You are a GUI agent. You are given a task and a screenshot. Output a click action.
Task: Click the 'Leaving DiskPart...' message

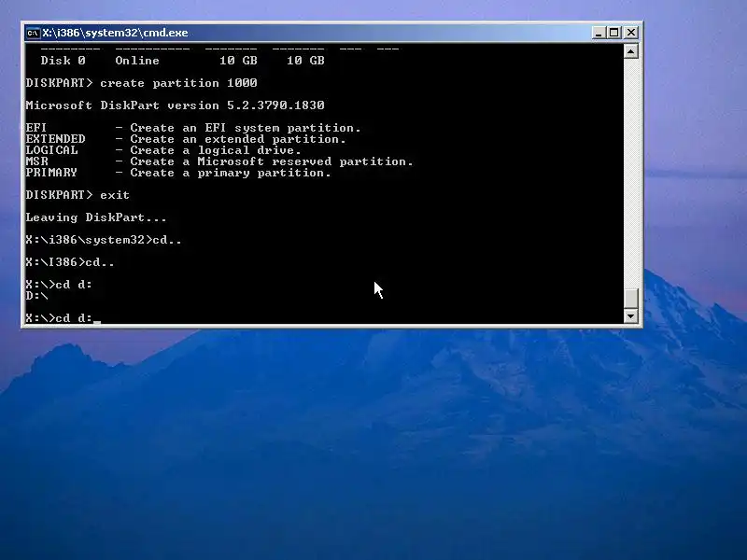[96, 217]
